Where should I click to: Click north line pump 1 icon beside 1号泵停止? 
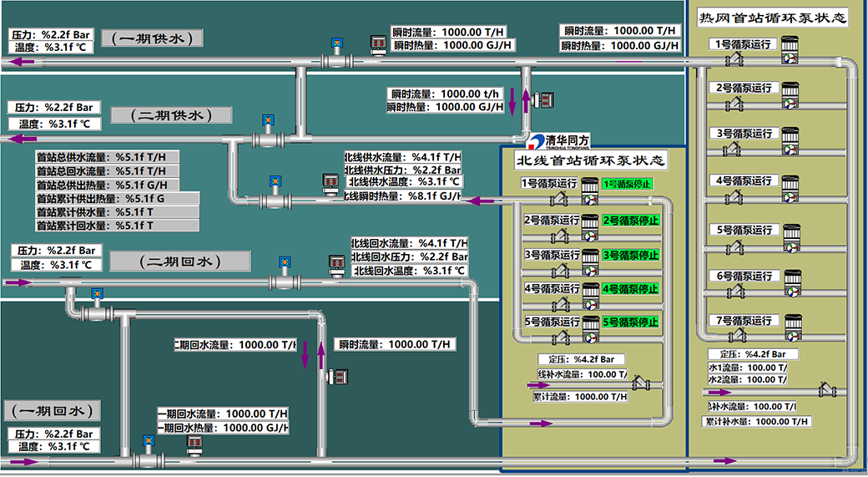[589, 191]
